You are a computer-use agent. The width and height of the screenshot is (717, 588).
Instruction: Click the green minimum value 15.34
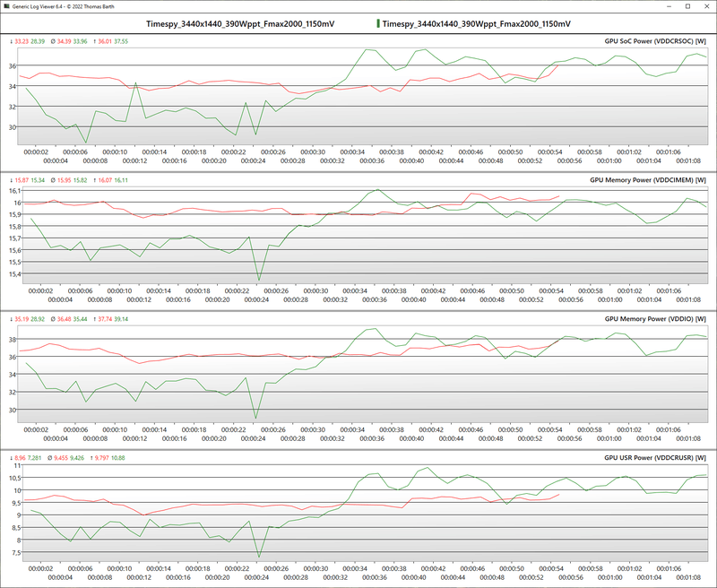tap(38, 180)
